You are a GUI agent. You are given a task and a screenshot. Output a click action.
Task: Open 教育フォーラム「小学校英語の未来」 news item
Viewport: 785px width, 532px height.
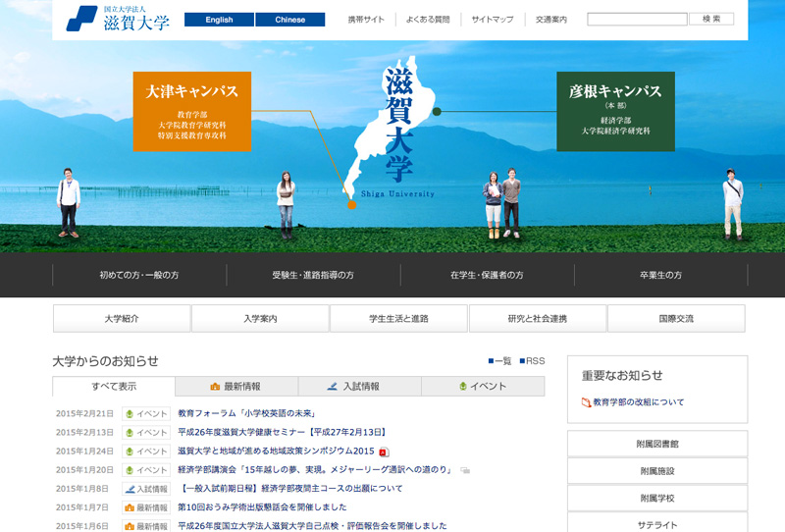247,414
